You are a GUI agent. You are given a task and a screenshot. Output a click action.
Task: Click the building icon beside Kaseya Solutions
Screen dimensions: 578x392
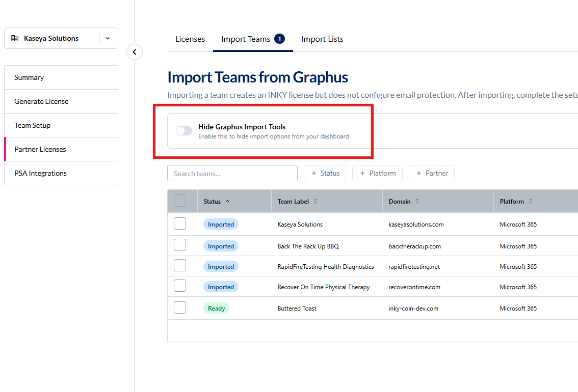pos(15,38)
